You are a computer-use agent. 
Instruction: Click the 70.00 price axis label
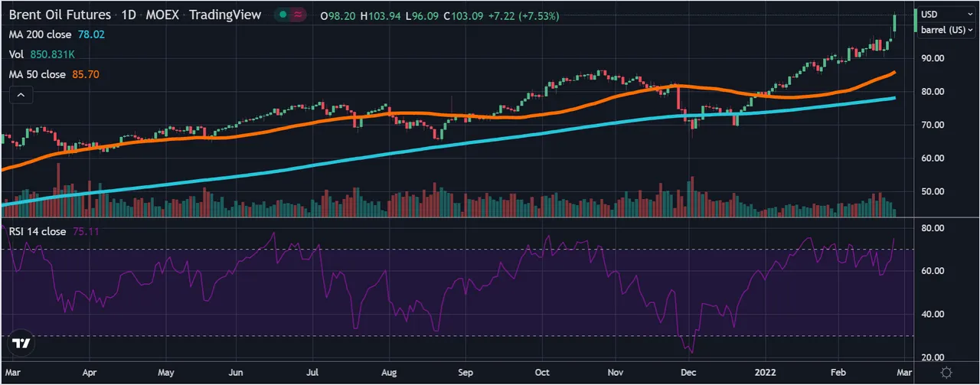pyautogui.click(x=932, y=125)
